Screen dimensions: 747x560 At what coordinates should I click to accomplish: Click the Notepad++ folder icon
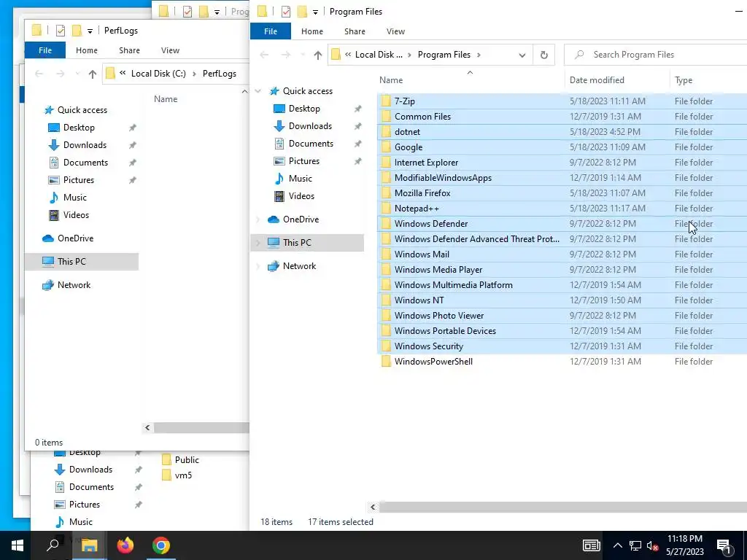click(386, 208)
